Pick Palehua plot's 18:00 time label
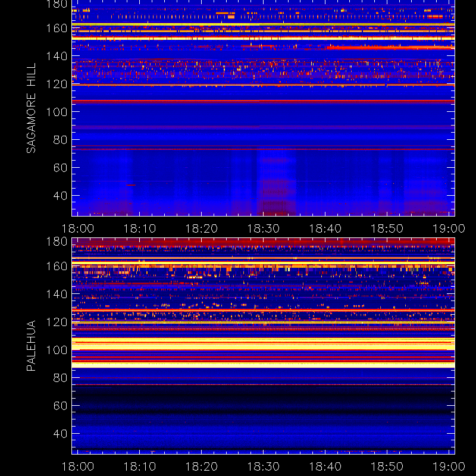 tap(78, 466)
